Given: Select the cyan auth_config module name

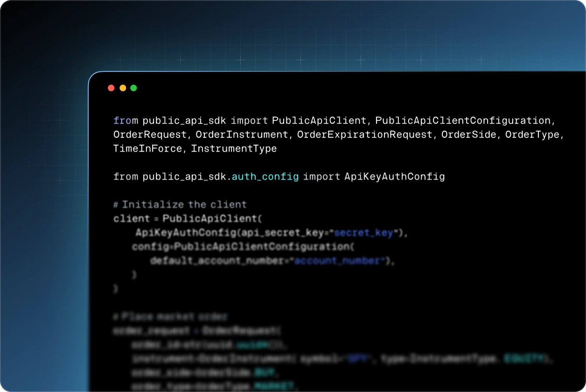Looking at the screenshot, I should click(x=265, y=177).
